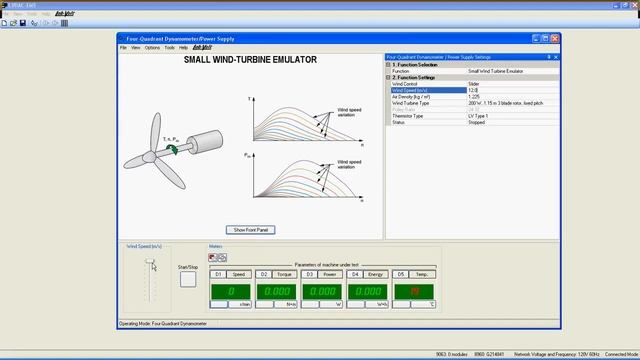Click the Speed meter r/min unit button
Viewport: 640px width, 360px height.
240,304
